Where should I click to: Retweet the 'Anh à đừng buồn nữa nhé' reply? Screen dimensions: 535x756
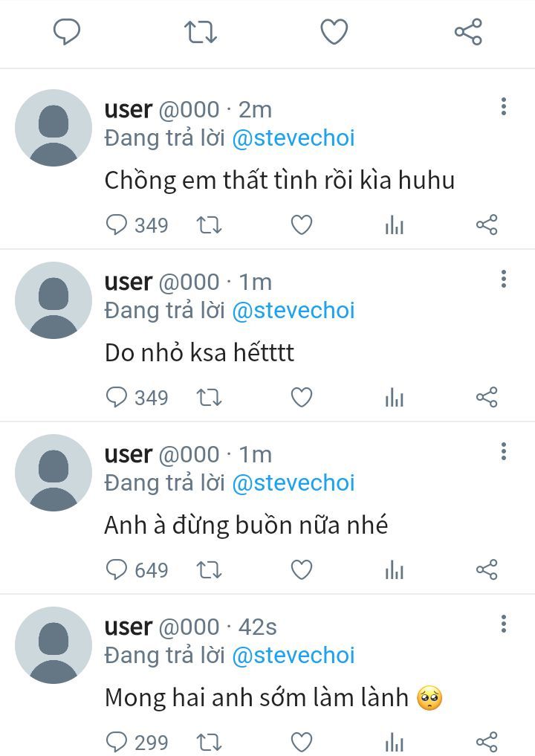209,570
